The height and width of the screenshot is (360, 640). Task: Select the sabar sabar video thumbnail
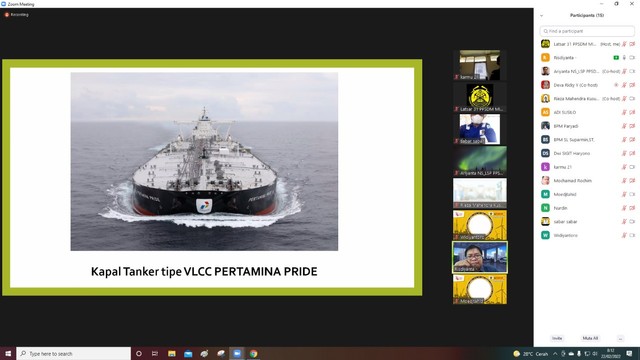(x=480, y=129)
